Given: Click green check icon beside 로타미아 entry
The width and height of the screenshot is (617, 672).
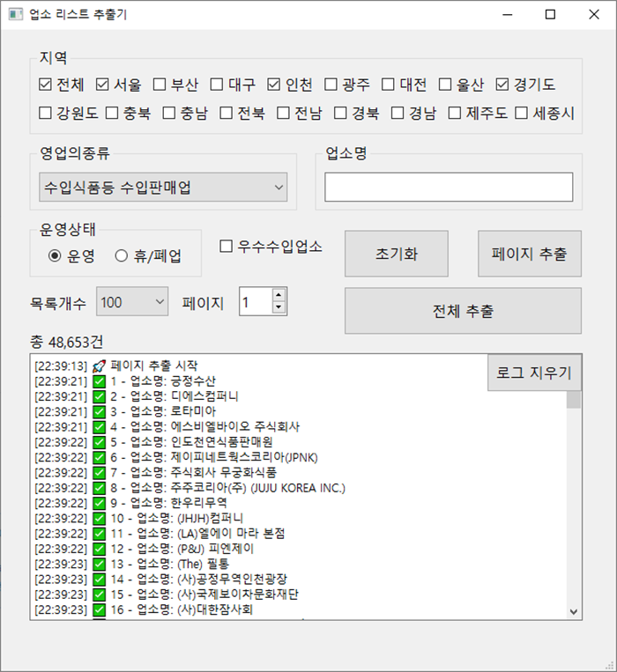Looking at the screenshot, I should tap(99, 412).
